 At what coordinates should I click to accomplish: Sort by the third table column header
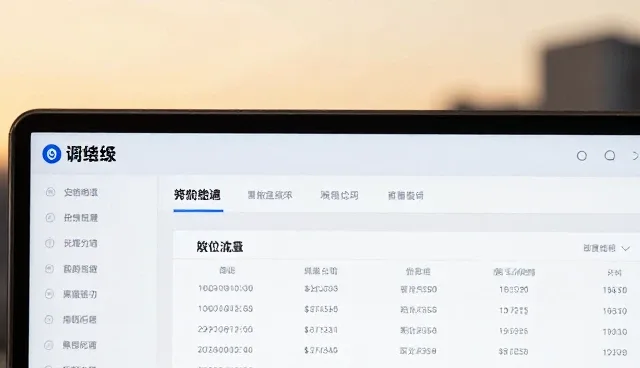click(x=418, y=271)
